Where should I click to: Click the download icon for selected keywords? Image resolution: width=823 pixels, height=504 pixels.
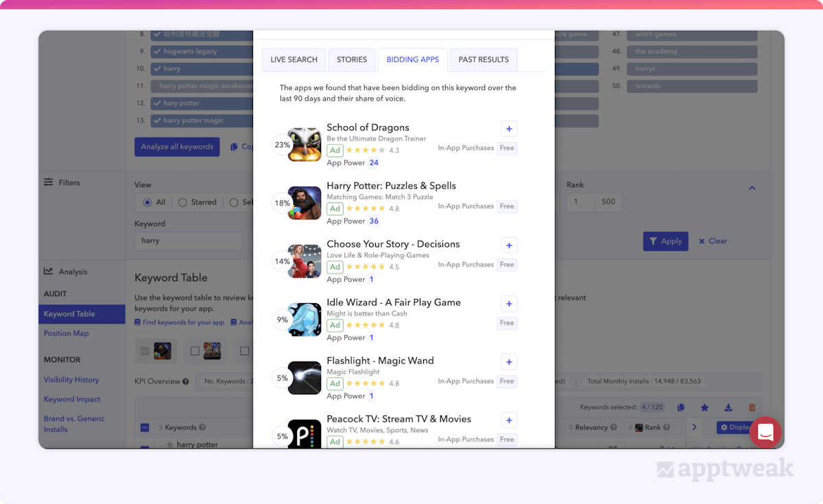(x=728, y=407)
